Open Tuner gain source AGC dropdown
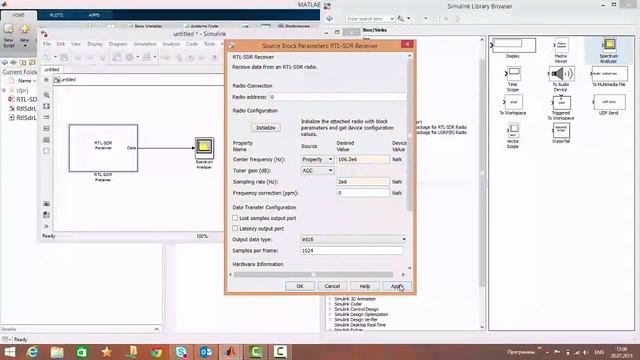The height and width of the screenshot is (360, 640). click(x=318, y=171)
